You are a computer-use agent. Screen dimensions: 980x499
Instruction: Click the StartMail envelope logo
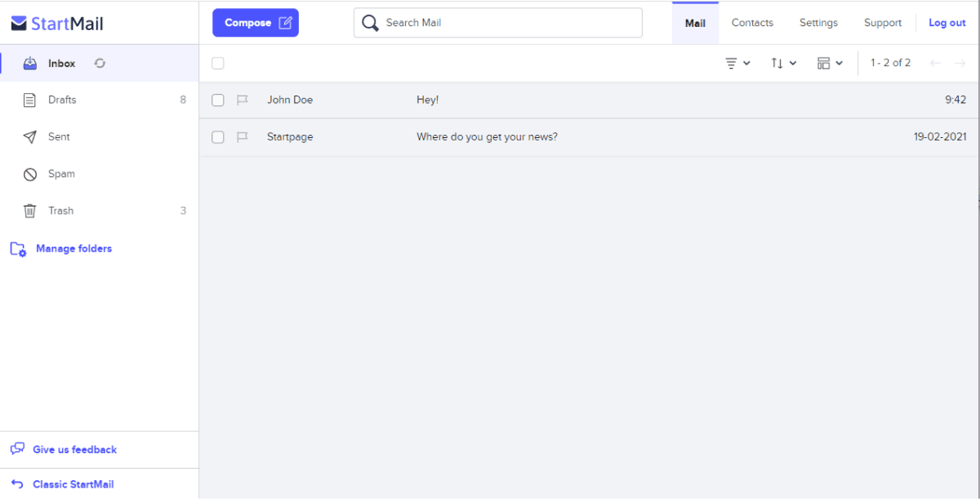[18, 23]
